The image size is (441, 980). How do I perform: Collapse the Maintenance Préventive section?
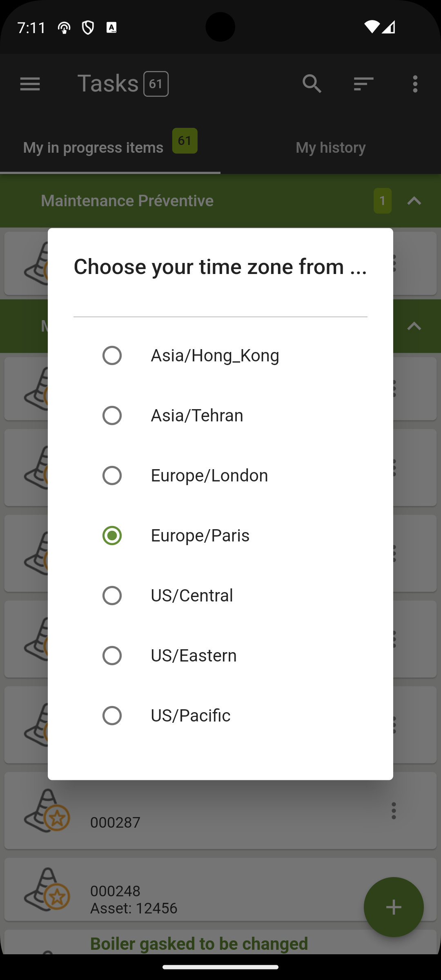pyautogui.click(x=414, y=200)
